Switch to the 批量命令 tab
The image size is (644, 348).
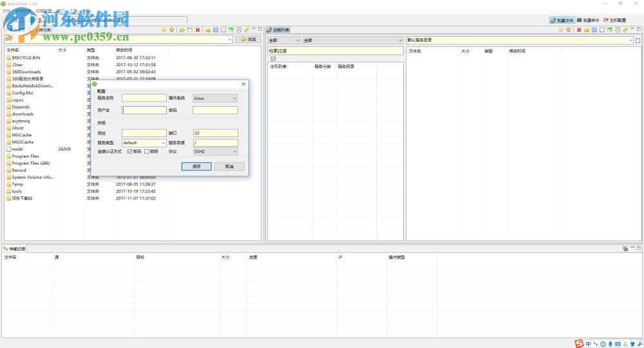click(x=588, y=20)
